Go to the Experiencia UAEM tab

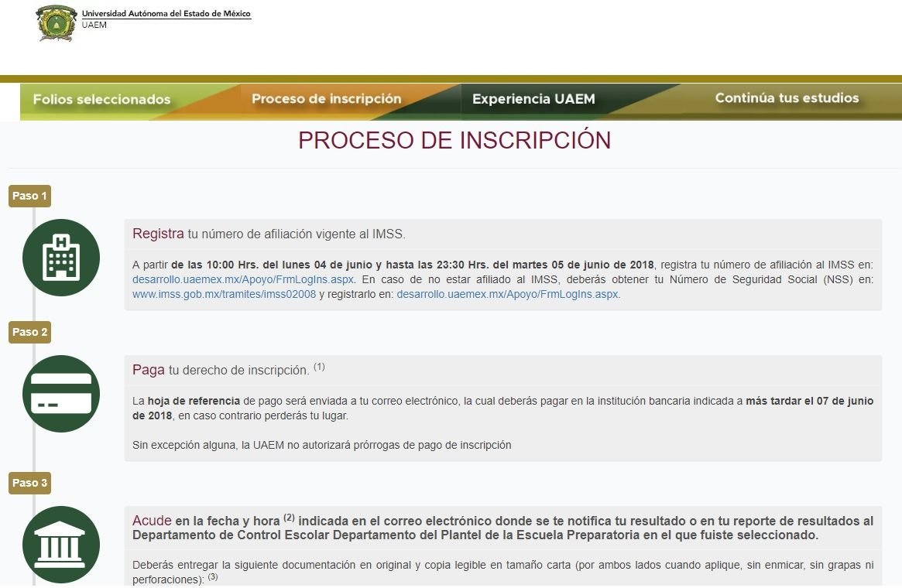pyautogui.click(x=533, y=99)
